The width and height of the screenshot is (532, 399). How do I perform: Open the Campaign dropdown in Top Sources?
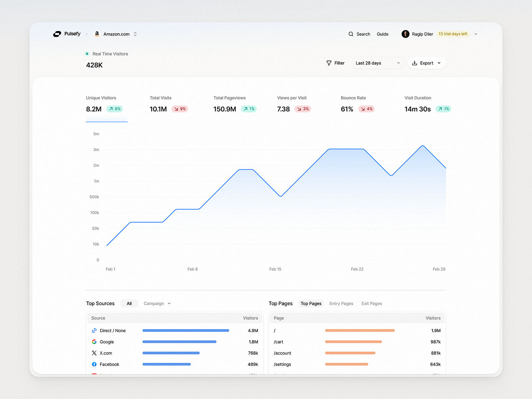click(x=157, y=303)
